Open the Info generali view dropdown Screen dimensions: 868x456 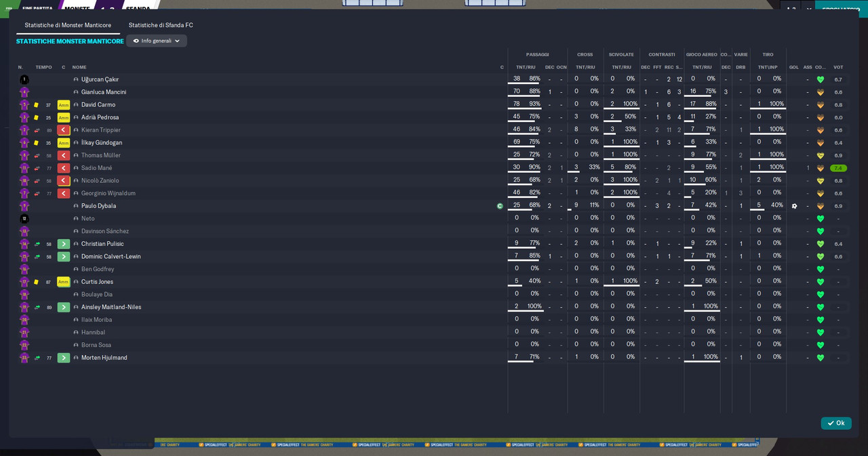point(157,41)
